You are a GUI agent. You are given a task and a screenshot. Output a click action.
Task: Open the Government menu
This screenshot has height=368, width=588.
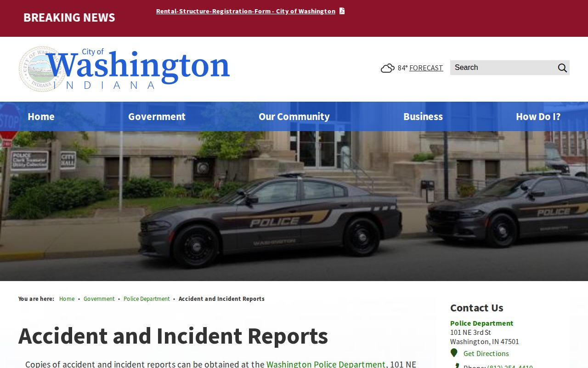(157, 116)
